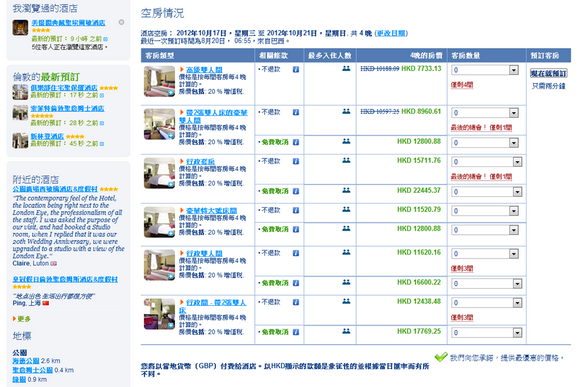580x387 pixels.
Task: Click the 現在就預訂 book now button
Action: (x=549, y=73)
